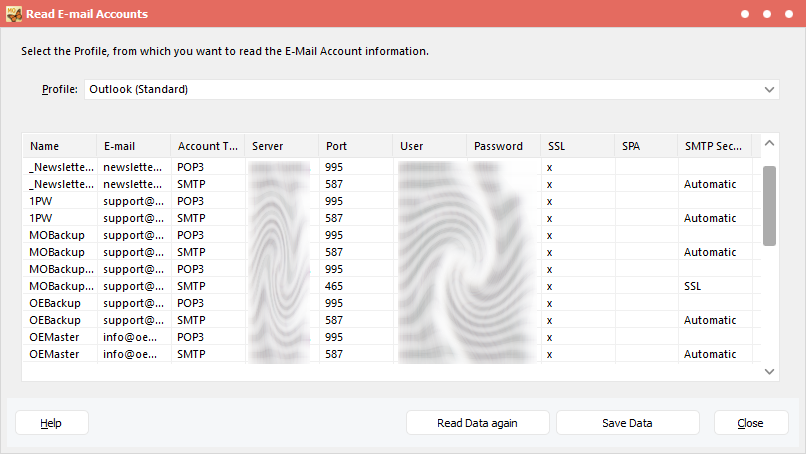This screenshot has width=806, height=454.
Task: Open the Profile dropdown list
Action: coord(430,90)
